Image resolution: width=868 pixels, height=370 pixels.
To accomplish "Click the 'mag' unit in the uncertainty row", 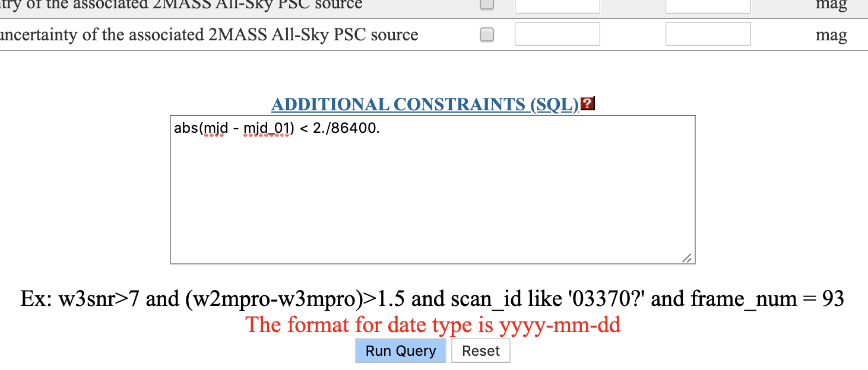I will click(x=831, y=35).
